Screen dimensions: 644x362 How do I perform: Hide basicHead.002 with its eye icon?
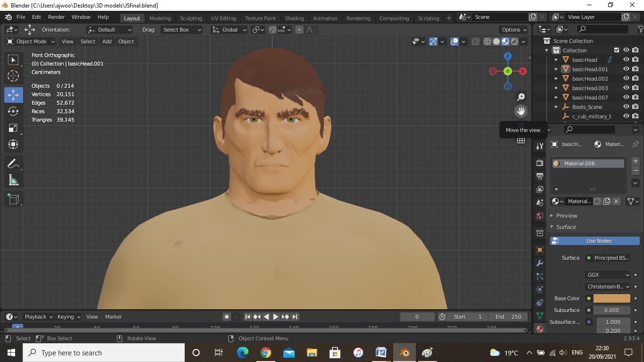click(x=626, y=78)
